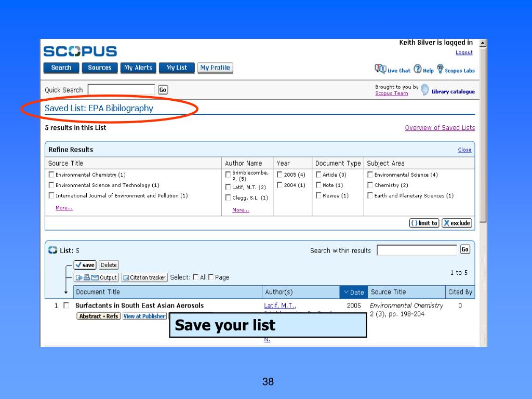This screenshot has height=399, width=532.
Task: Check Environmental Science and Technology (1)
Action: (x=51, y=185)
